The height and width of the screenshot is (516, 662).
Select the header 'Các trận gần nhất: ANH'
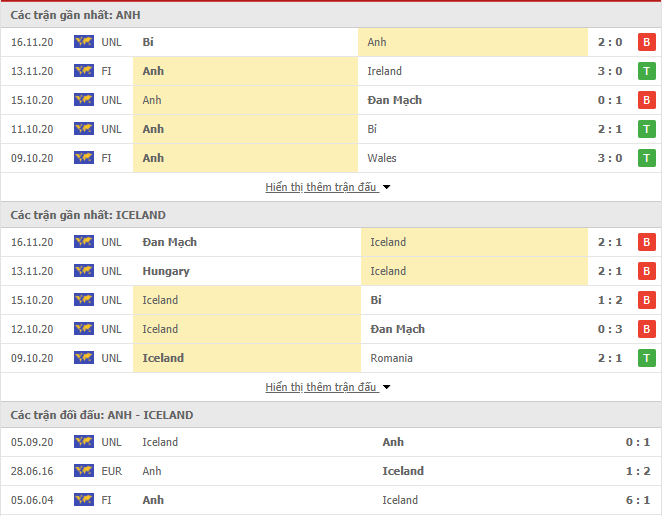(76, 15)
